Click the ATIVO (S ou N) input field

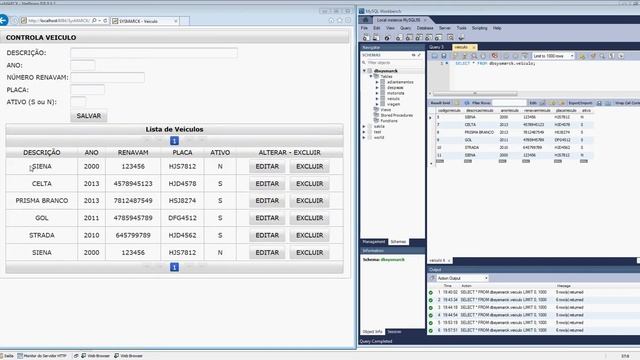coord(78,102)
